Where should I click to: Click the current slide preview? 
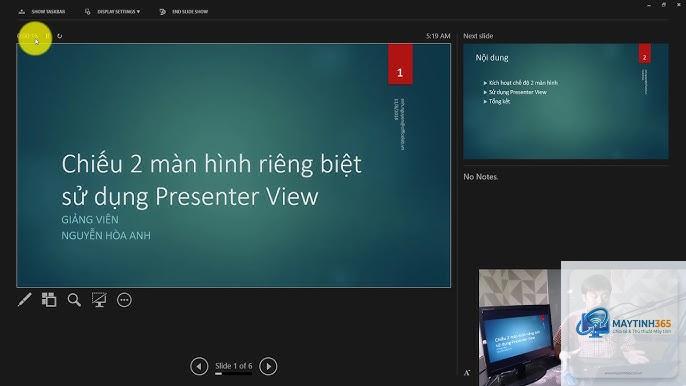234,165
